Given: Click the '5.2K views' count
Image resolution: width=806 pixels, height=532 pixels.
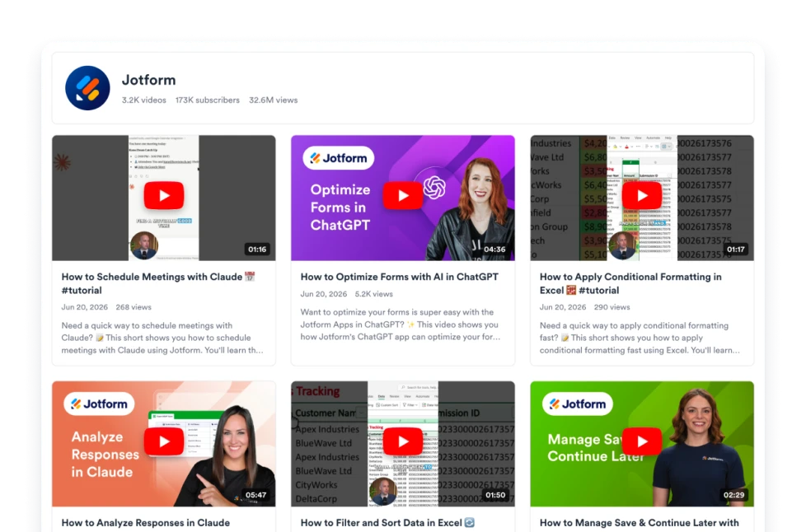Looking at the screenshot, I should tap(373, 294).
